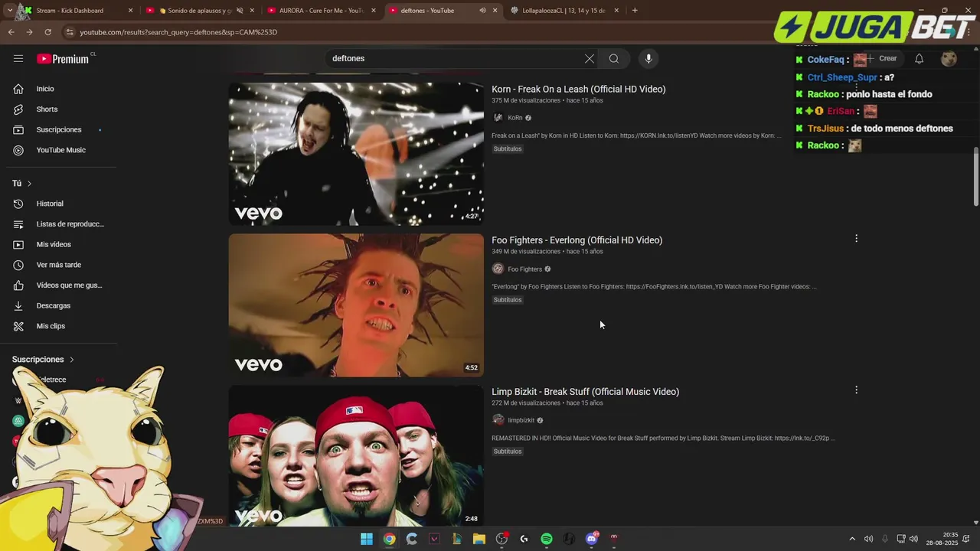Image resolution: width=980 pixels, height=551 pixels.
Task: Click the Shorts icon in sidebar
Action: 18,109
